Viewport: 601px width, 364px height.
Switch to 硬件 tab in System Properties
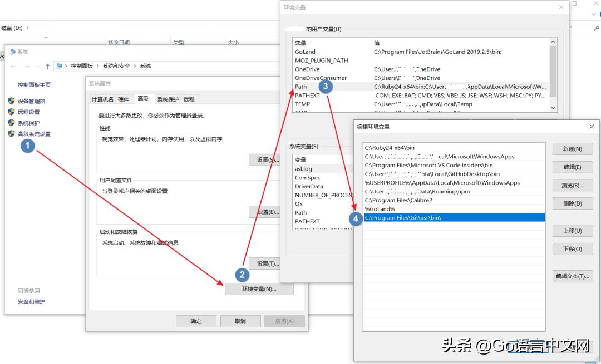(124, 99)
